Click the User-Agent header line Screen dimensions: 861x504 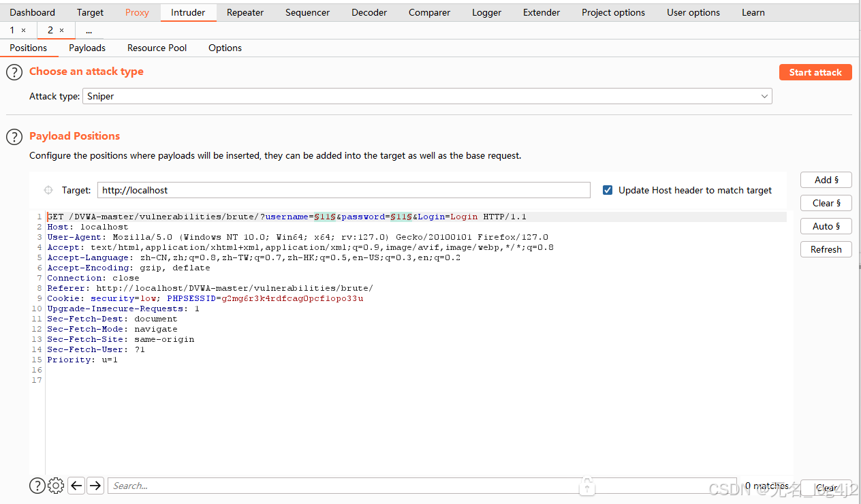(x=298, y=237)
